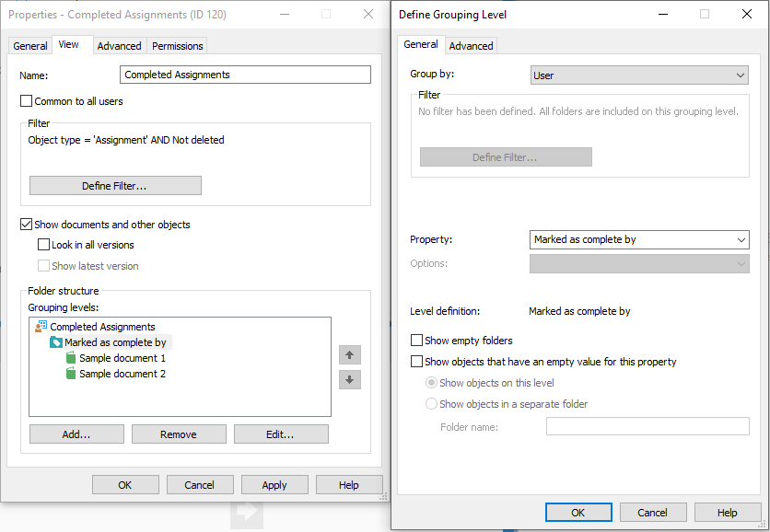
Task: Click Remove grouping level button
Action: [179, 434]
